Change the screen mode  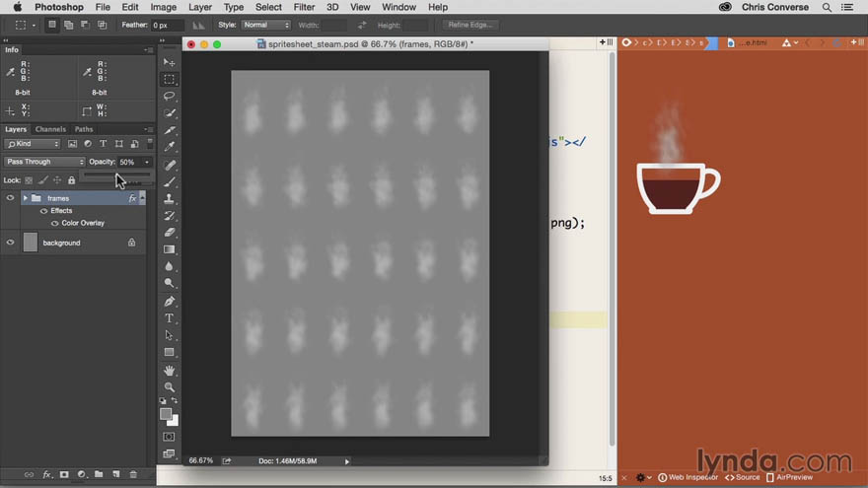click(x=169, y=453)
